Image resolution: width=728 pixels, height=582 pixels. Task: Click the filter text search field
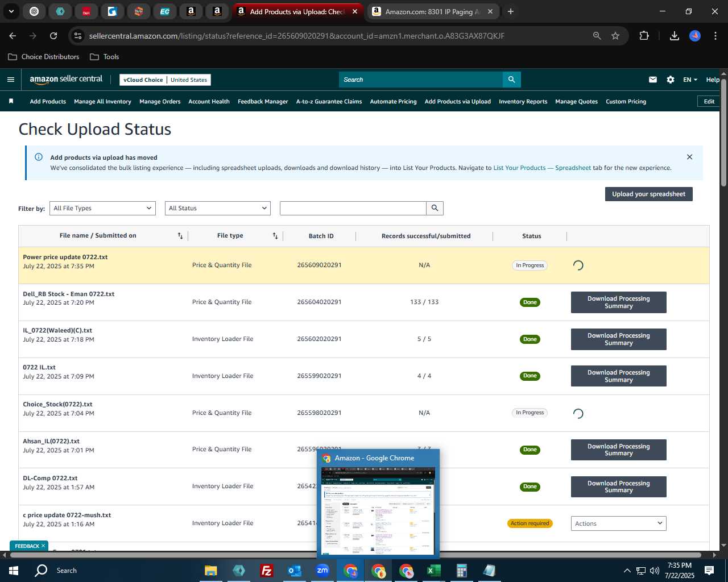click(x=353, y=208)
